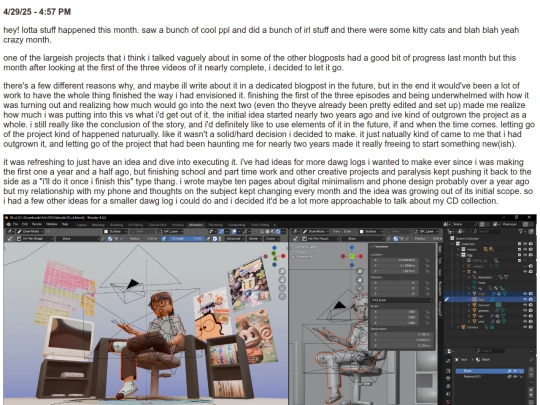Click the Properties editor search field
This screenshot has height=405, width=540.
tap(491, 351)
